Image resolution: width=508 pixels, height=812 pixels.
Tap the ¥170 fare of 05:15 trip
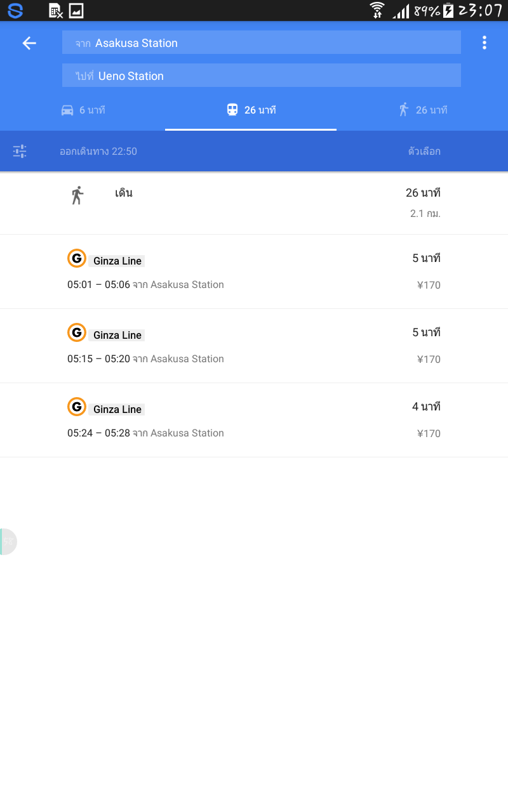(x=429, y=360)
